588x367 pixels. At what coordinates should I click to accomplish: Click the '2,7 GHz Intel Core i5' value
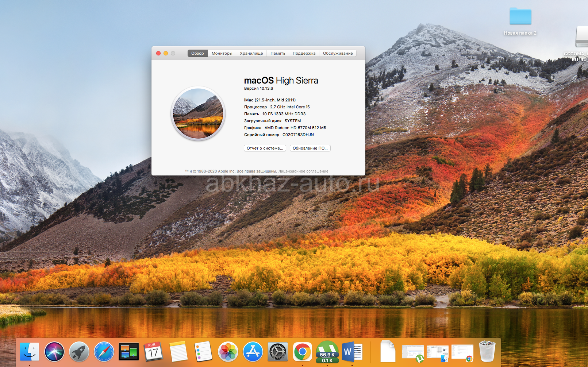pyautogui.click(x=290, y=107)
